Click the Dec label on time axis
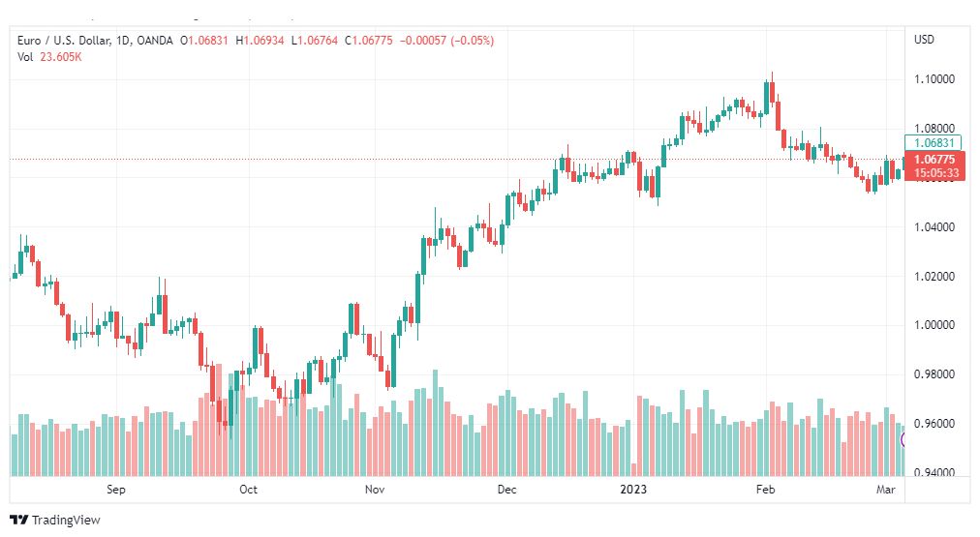 (506, 489)
